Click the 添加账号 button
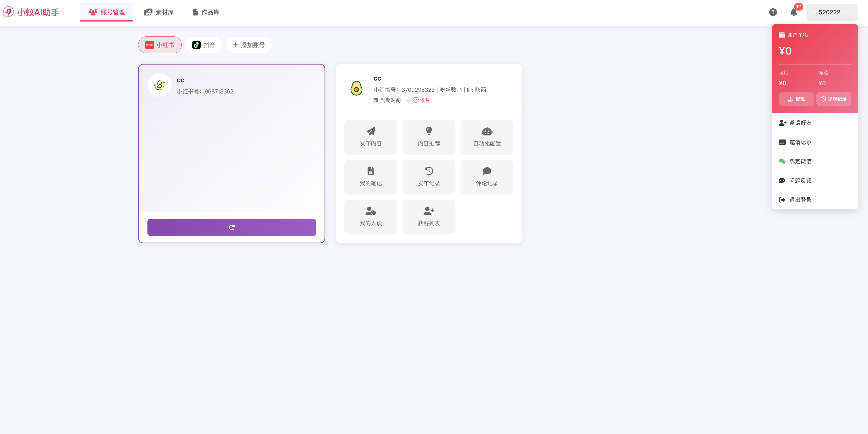The width and height of the screenshot is (868, 434). (249, 45)
